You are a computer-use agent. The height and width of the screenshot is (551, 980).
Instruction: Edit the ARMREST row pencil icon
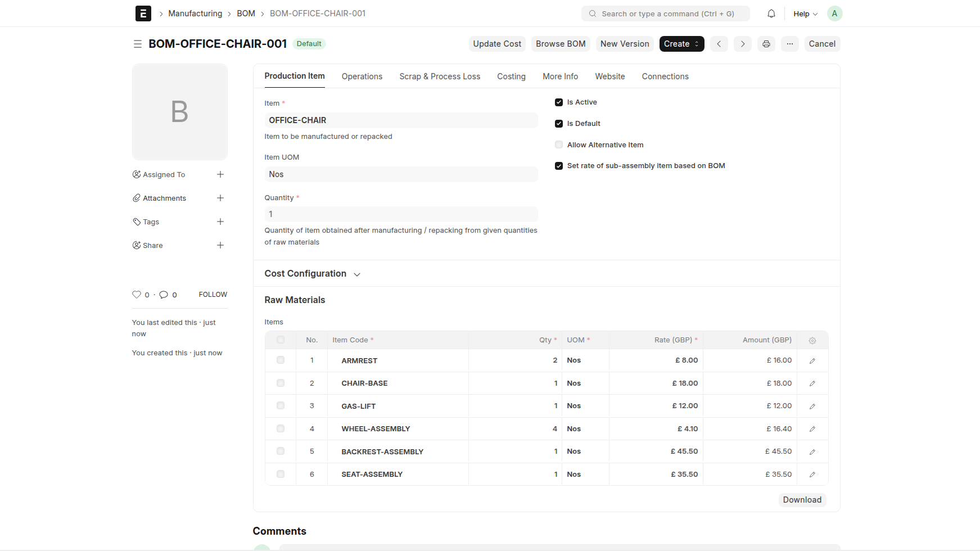click(x=812, y=361)
